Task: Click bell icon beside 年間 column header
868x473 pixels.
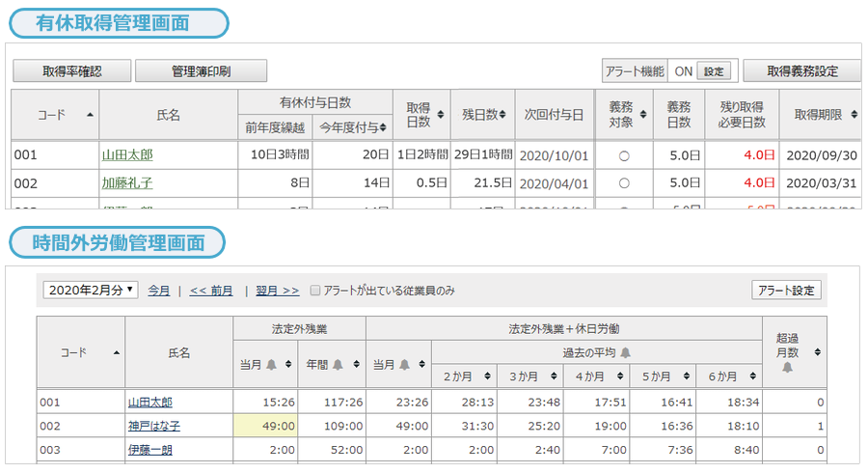Action: [336, 364]
